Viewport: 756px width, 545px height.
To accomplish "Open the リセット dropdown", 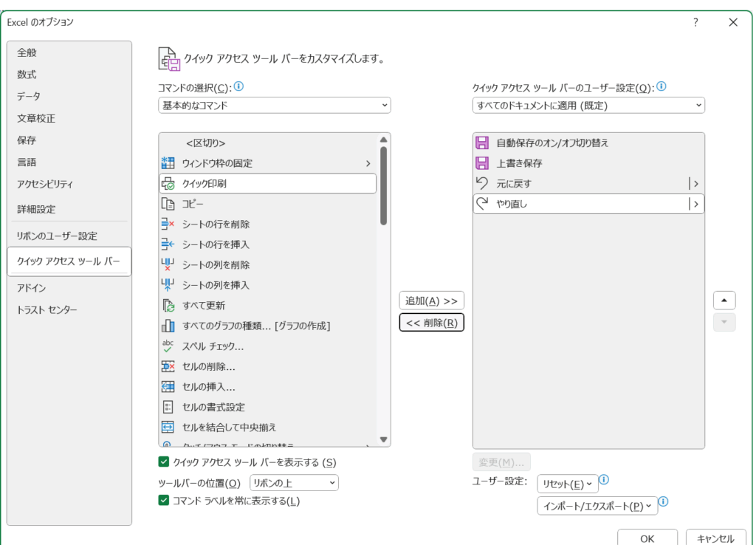I will [x=568, y=484].
